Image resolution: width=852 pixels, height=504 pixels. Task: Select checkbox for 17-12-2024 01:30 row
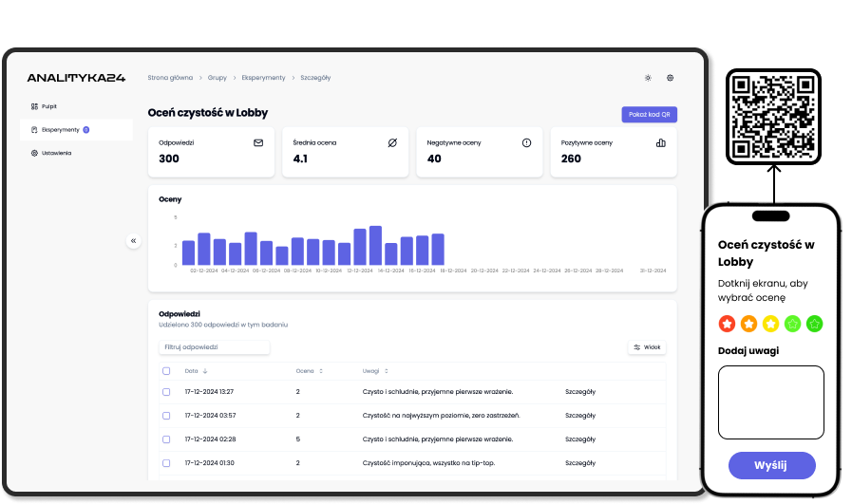(x=166, y=463)
